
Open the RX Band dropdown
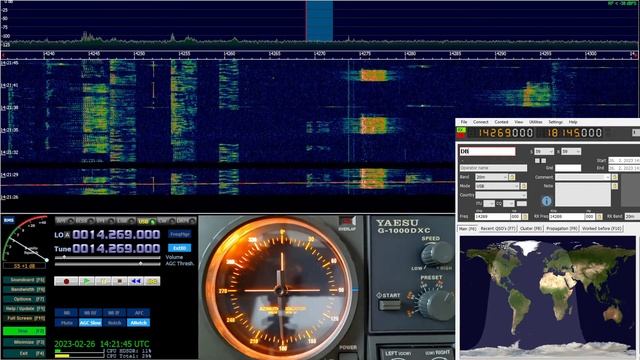coord(632,216)
